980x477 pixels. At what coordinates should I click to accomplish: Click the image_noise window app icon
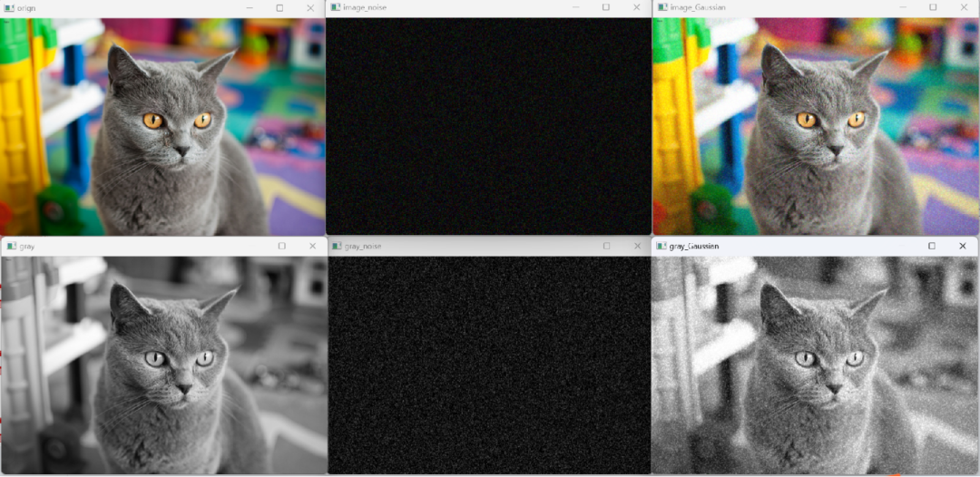click(x=336, y=7)
